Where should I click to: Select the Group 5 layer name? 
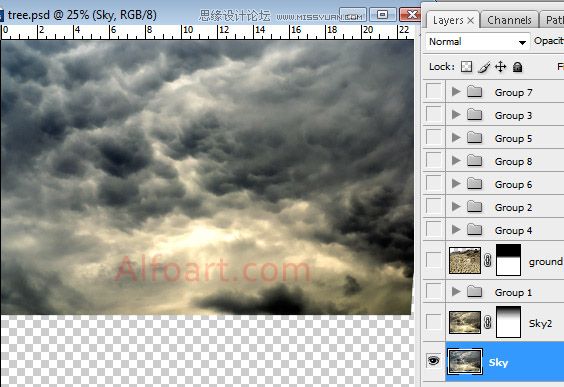513,139
